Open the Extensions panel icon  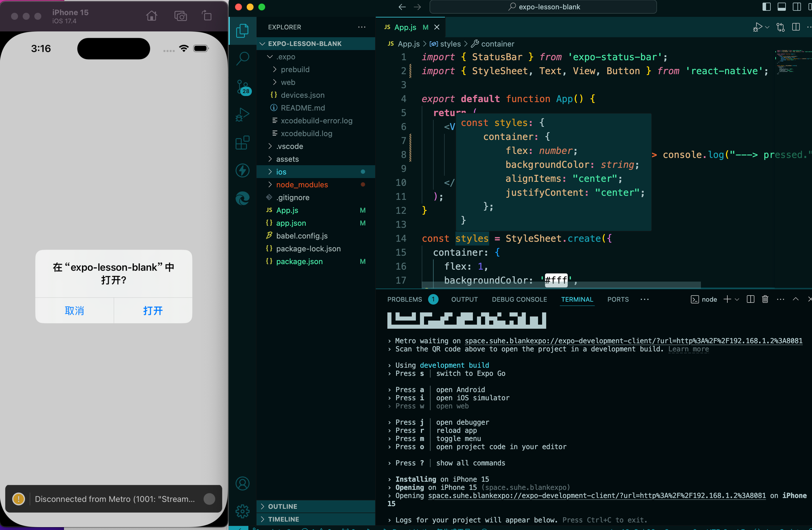click(242, 143)
